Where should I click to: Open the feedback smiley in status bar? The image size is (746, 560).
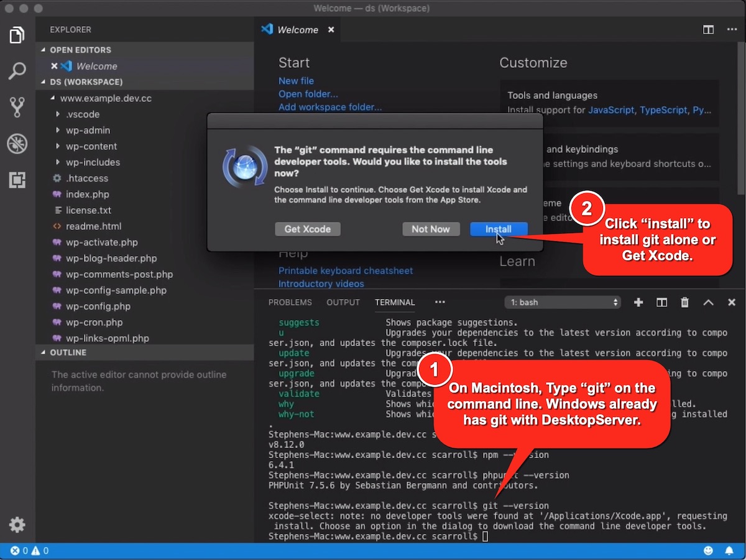coord(709,551)
